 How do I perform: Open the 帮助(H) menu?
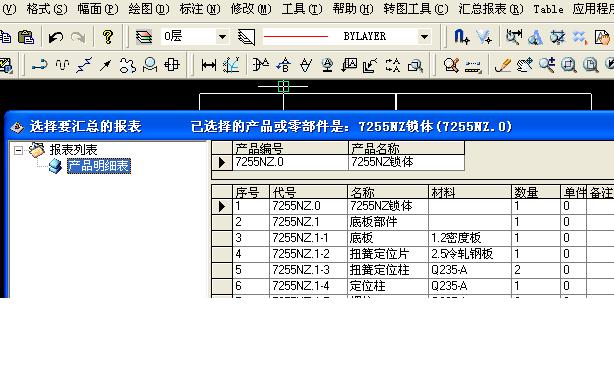coord(353,9)
